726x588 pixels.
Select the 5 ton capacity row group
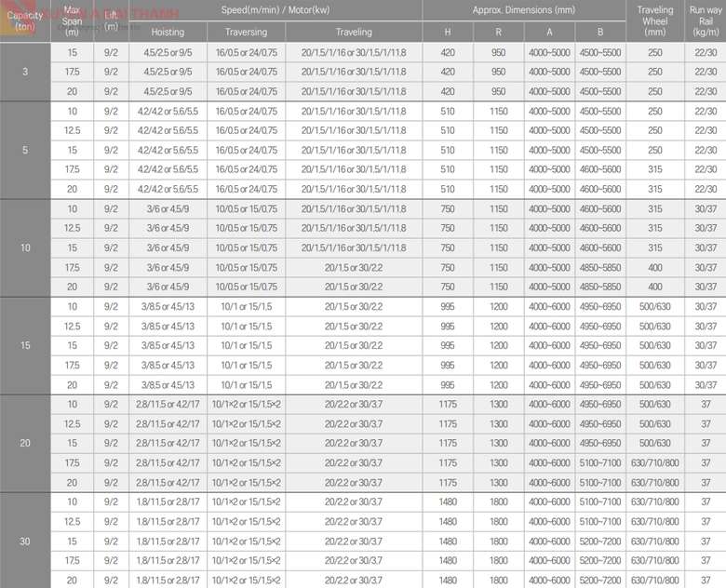(x=25, y=150)
